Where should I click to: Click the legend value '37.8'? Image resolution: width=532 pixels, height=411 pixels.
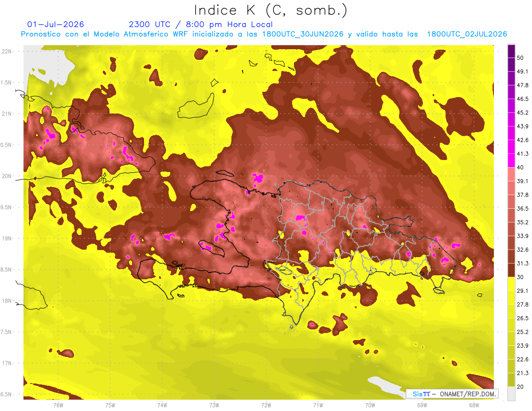[x=522, y=195]
